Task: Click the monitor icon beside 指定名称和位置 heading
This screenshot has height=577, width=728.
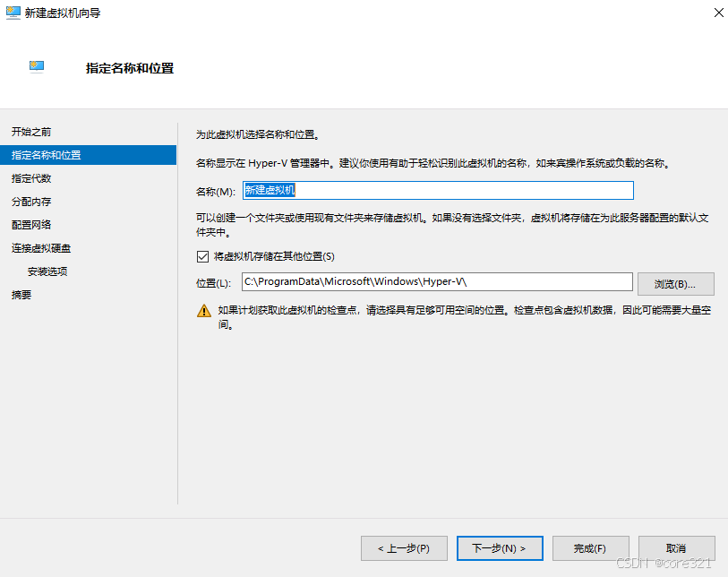Action: point(37,67)
